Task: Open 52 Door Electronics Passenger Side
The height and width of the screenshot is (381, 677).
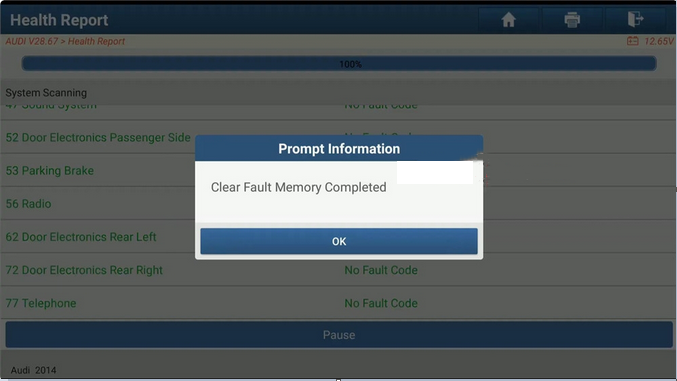Action: pyautogui.click(x=98, y=137)
